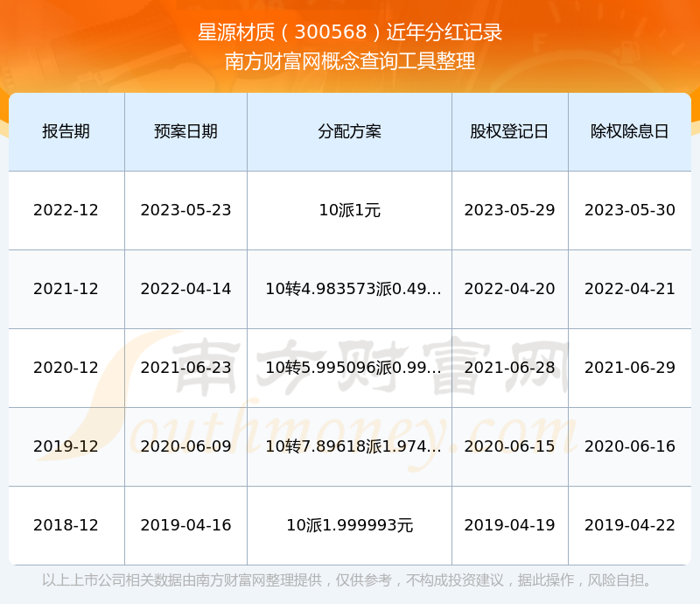This screenshot has height=604, width=700.
Task: Click the truncated 10转4.983573派0.49… cell
Action: tap(353, 289)
